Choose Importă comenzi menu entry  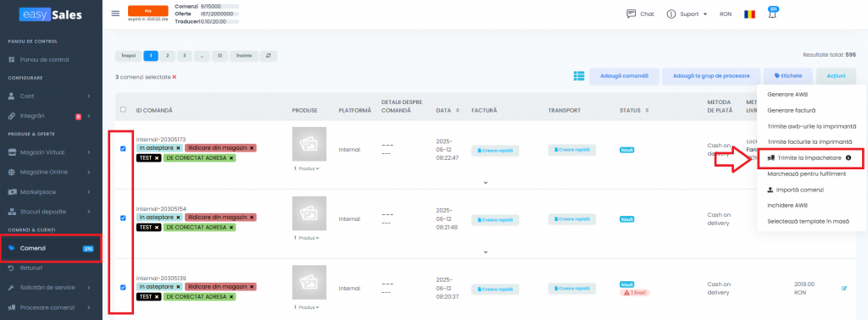[795, 190]
